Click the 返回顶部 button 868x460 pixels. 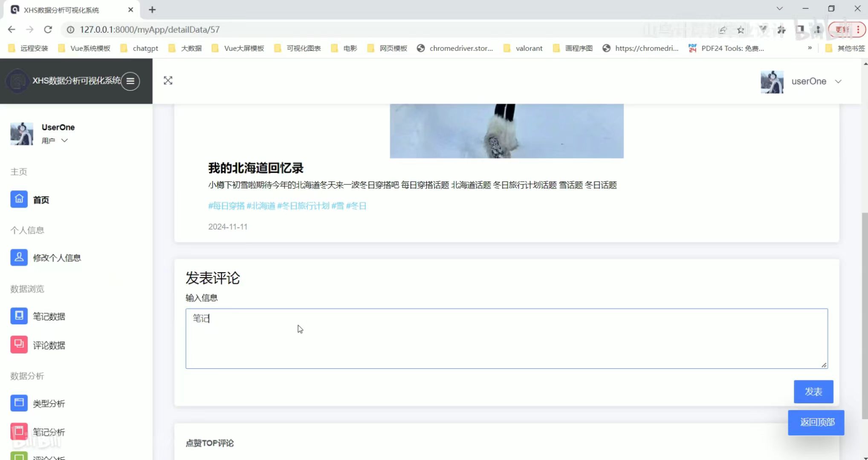(816, 422)
